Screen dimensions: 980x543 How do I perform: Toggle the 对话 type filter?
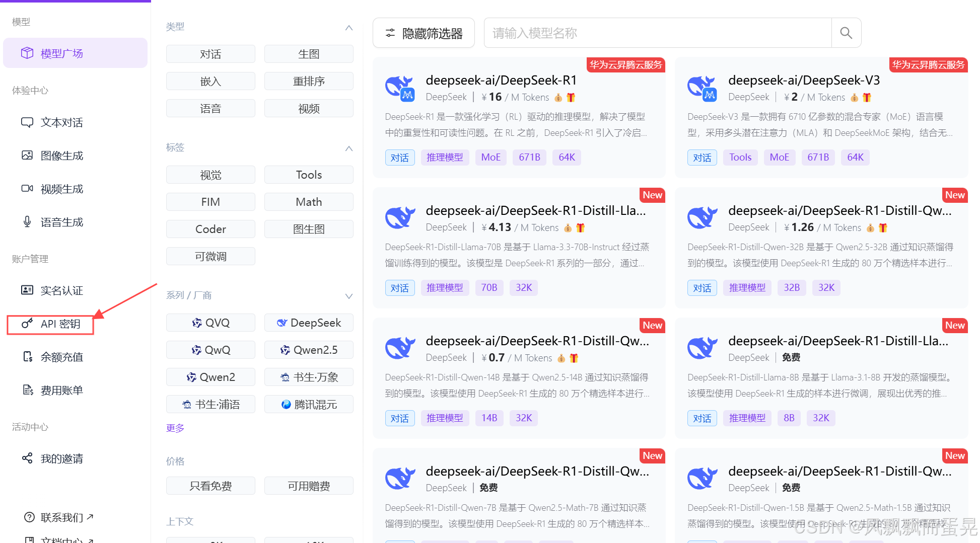click(x=211, y=54)
